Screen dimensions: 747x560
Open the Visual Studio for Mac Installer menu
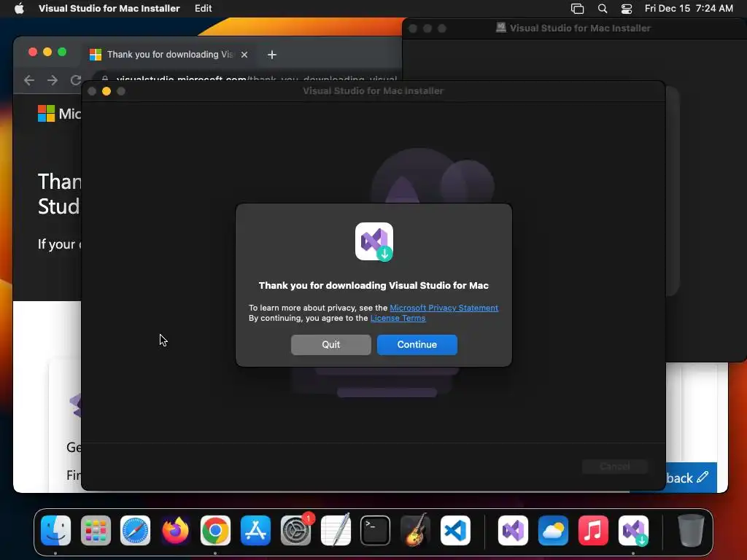[109, 9]
